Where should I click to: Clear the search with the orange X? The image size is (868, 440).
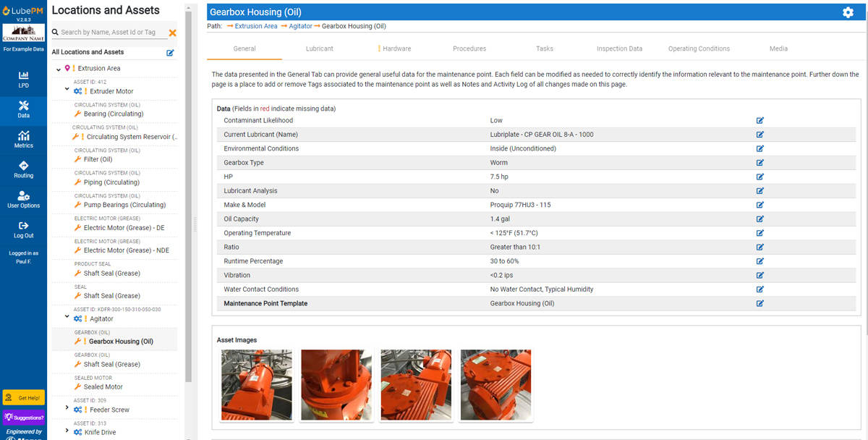pyautogui.click(x=172, y=33)
